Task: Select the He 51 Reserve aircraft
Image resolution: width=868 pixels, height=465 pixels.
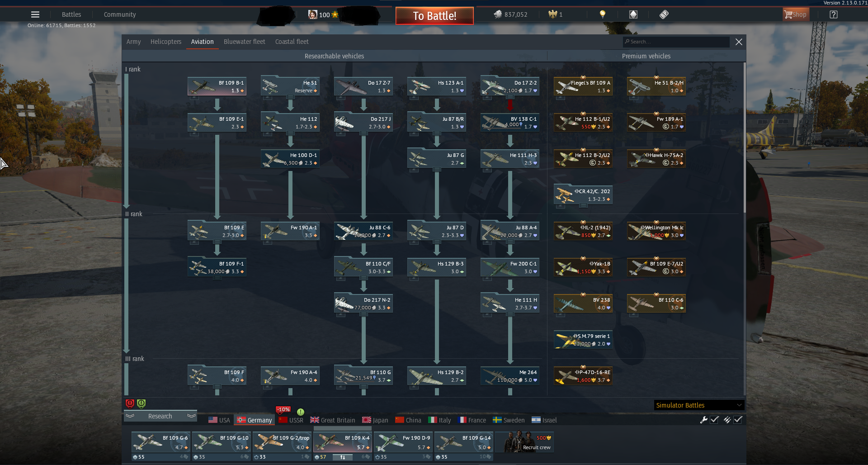Action: pos(290,86)
